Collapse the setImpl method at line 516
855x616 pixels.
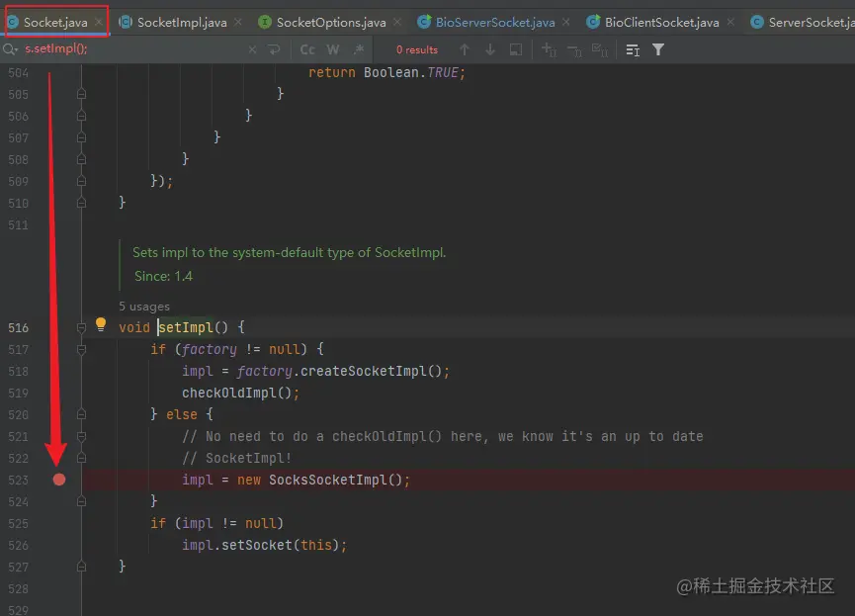(x=81, y=328)
